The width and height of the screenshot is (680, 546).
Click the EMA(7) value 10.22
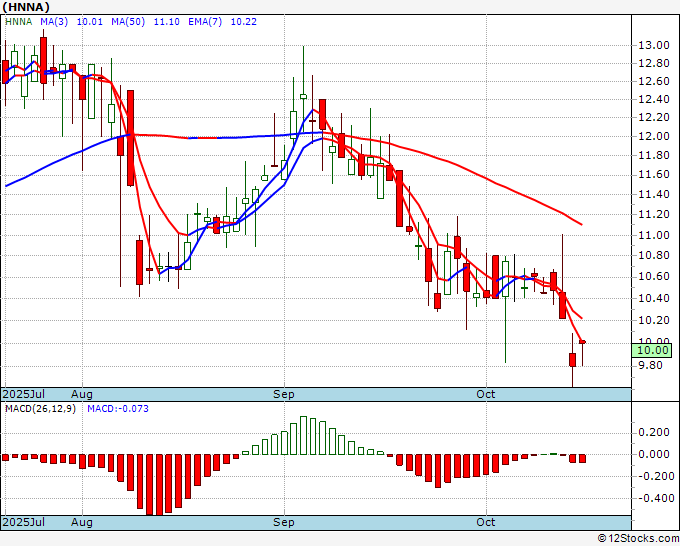tap(243, 22)
